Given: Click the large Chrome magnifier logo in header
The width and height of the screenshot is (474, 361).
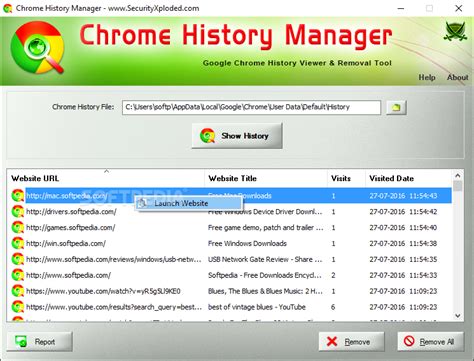Looking at the screenshot, I should (38, 48).
